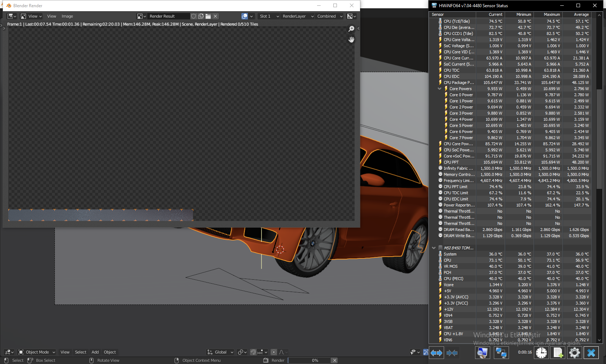Open the viewport Add menu
606x364 pixels.
tap(95, 352)
